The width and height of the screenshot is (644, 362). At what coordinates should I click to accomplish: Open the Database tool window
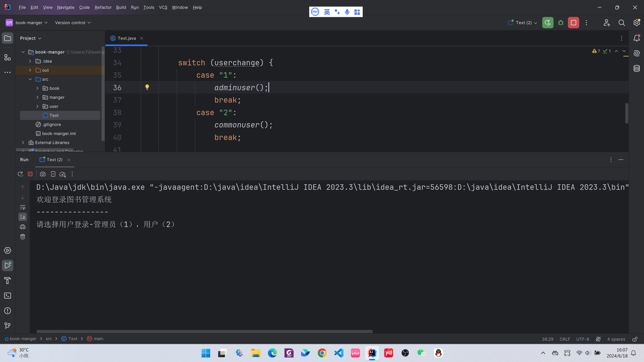[x=636, y=68]
